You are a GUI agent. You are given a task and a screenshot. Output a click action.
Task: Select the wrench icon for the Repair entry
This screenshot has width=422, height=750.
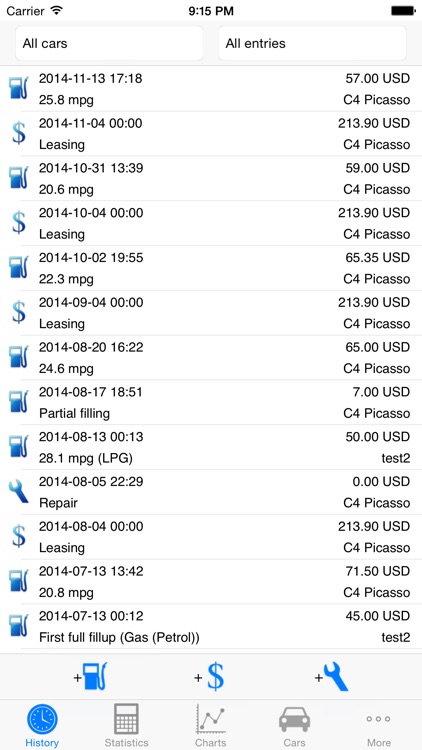[19, 492]
